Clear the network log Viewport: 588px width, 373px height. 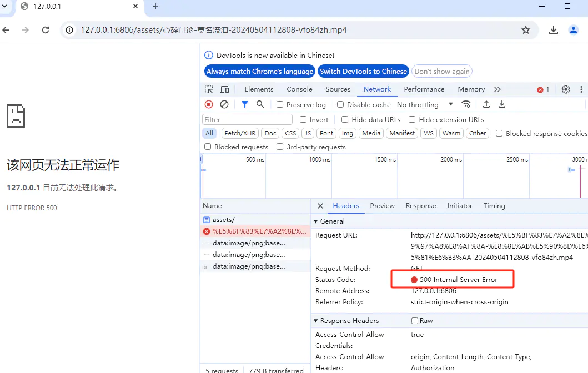click(x=224, y=104)
